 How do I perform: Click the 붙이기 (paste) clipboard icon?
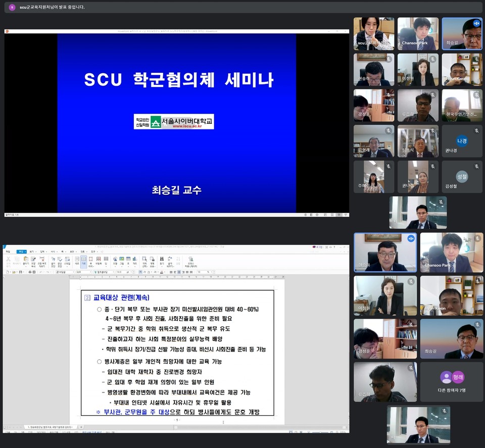tap(25, 260)
